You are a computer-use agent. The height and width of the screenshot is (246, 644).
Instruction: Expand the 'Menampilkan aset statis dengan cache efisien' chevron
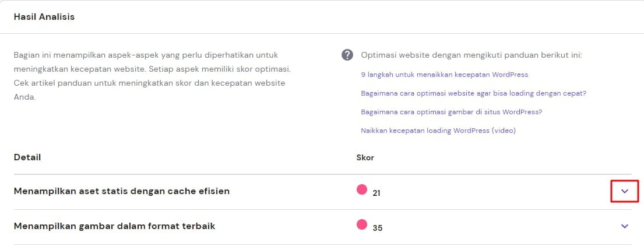pyautogui.click(x=625, y=191)
